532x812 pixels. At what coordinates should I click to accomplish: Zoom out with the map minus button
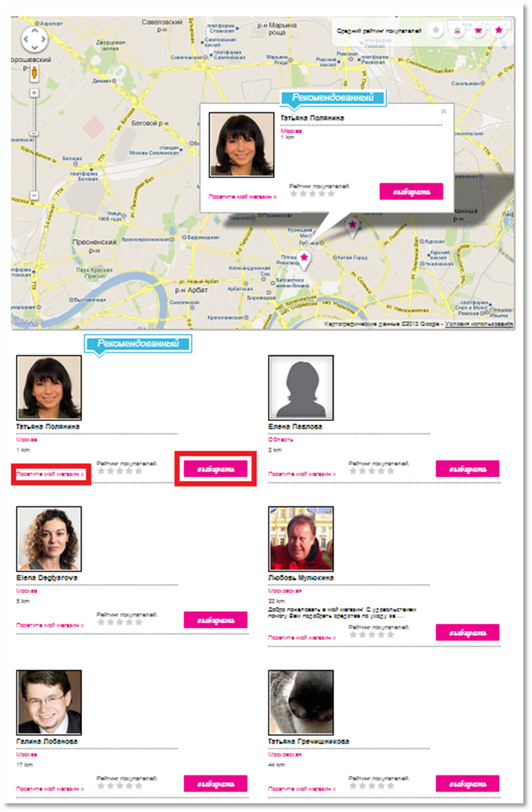pos(35,195)
